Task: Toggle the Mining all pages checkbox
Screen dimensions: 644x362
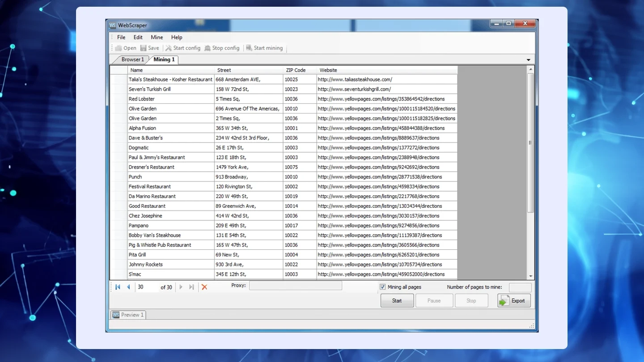Action: pos(382,287)
